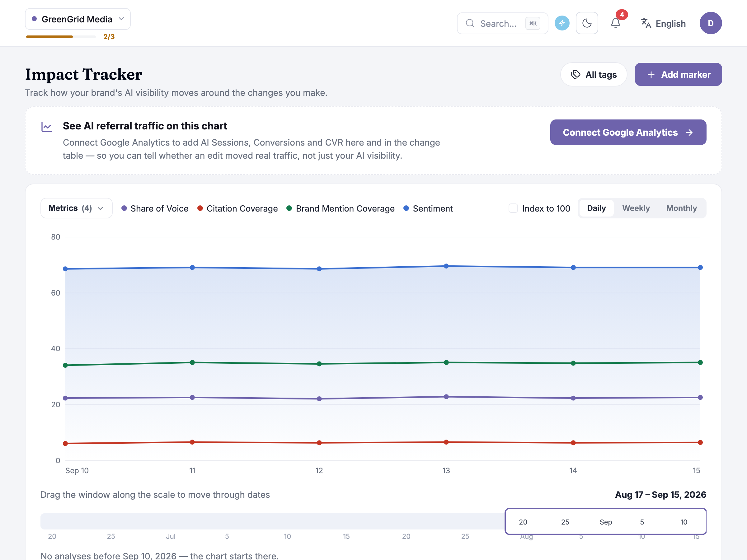Click the blue lightning bolt icon
Screen dimensions: 747x560
[x=562, y=23]
